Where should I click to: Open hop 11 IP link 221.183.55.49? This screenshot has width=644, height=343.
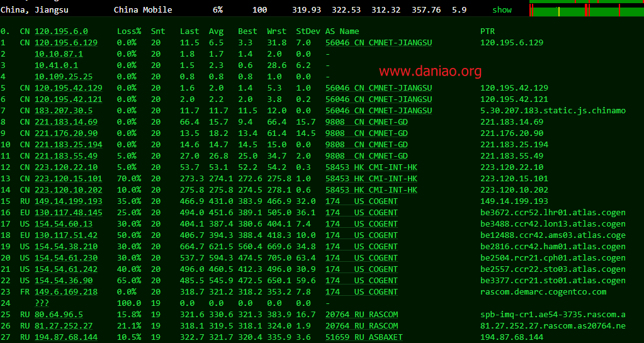pos(66,156)
